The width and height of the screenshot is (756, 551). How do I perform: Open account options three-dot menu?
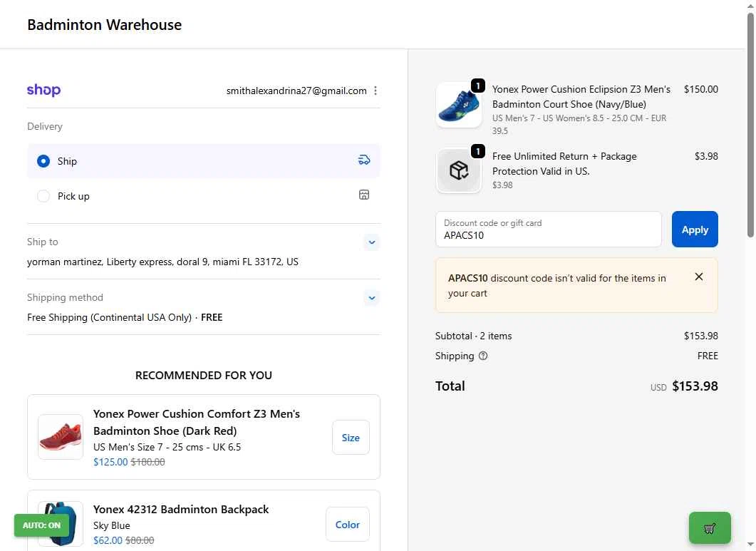click(376, 91)
